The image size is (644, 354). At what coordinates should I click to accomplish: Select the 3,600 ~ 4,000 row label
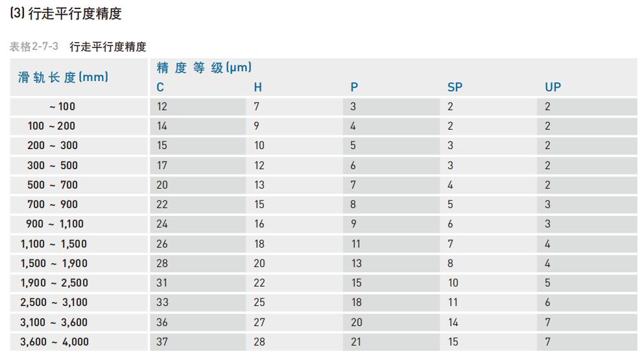pos(54,342)
